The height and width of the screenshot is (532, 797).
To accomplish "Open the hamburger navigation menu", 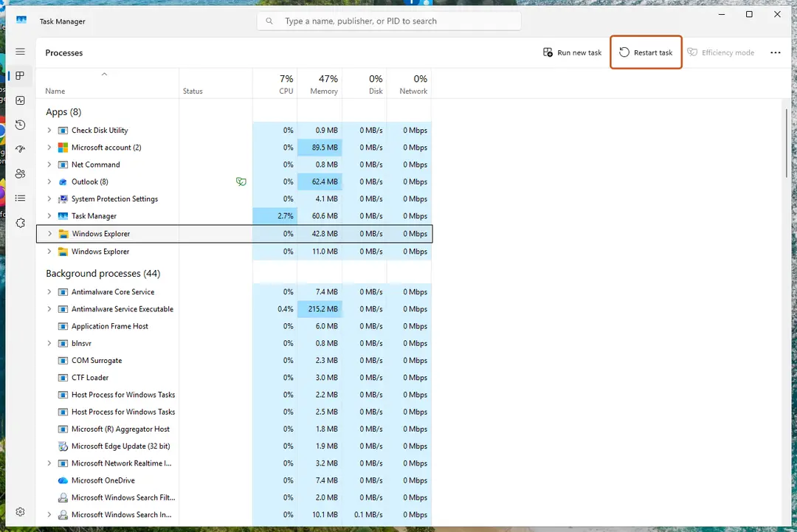I will tap(21, 52).
